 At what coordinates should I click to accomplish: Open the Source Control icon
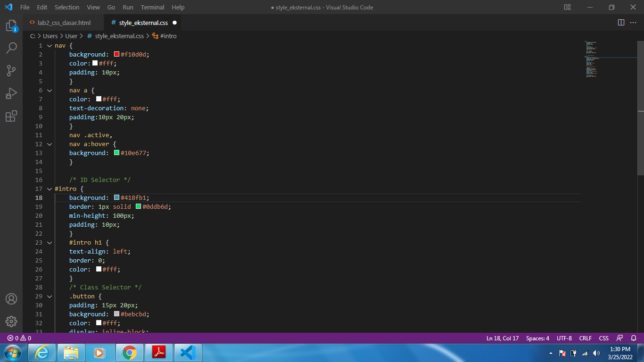pyautogui.click(x=11, y=70)
